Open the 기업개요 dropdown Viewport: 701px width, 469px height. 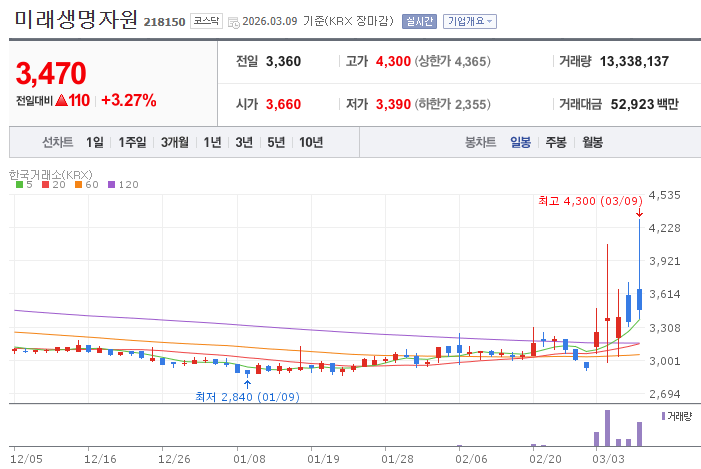tap(470, 21)
